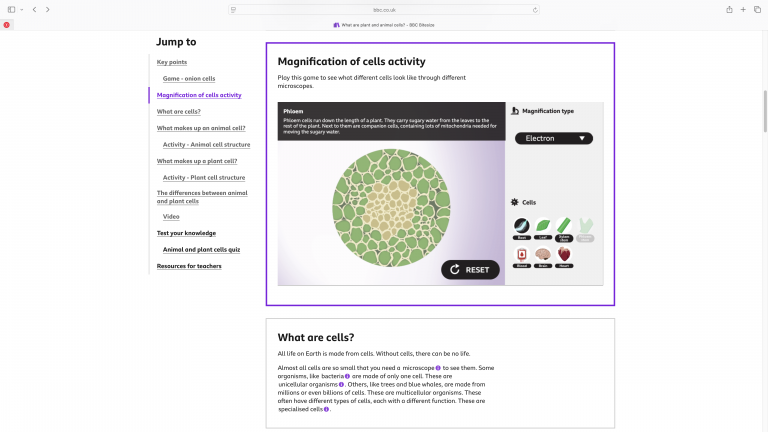Click the page vertical scrollbar
This screenshot has height=432, width=768.
(x=765, y=112)
